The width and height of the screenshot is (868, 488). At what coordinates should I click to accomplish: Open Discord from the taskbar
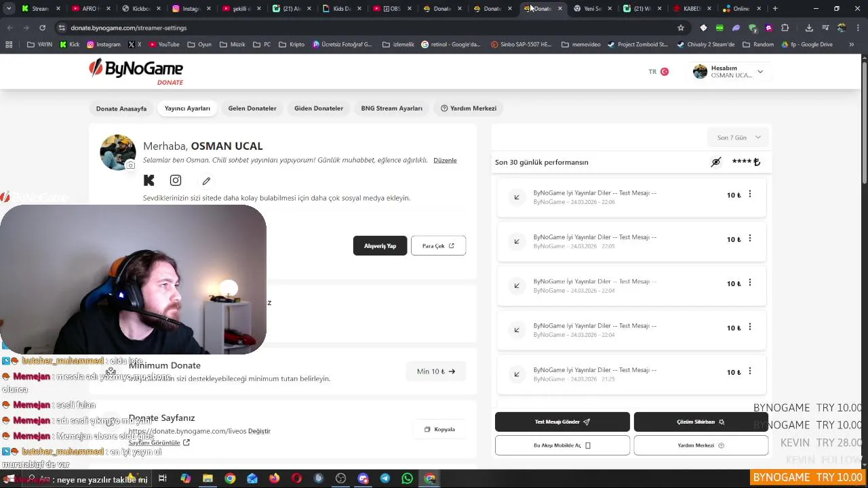coord(363,479)
